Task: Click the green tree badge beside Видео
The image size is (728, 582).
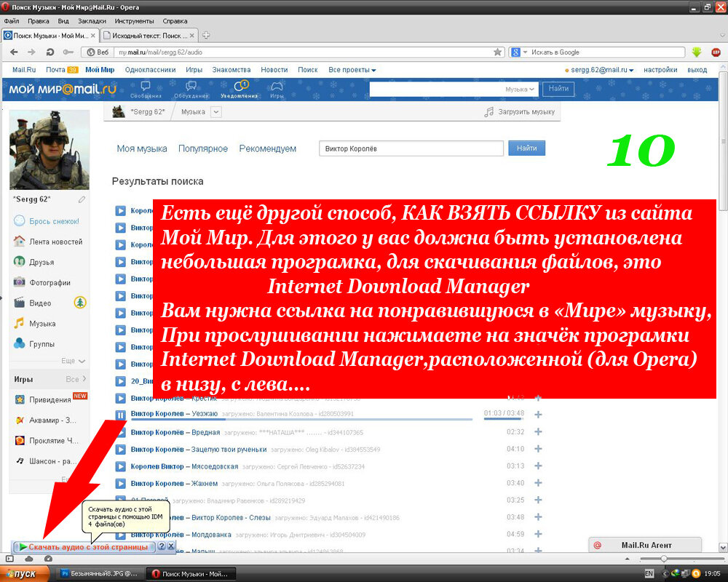Action: (x=80, y=303)
